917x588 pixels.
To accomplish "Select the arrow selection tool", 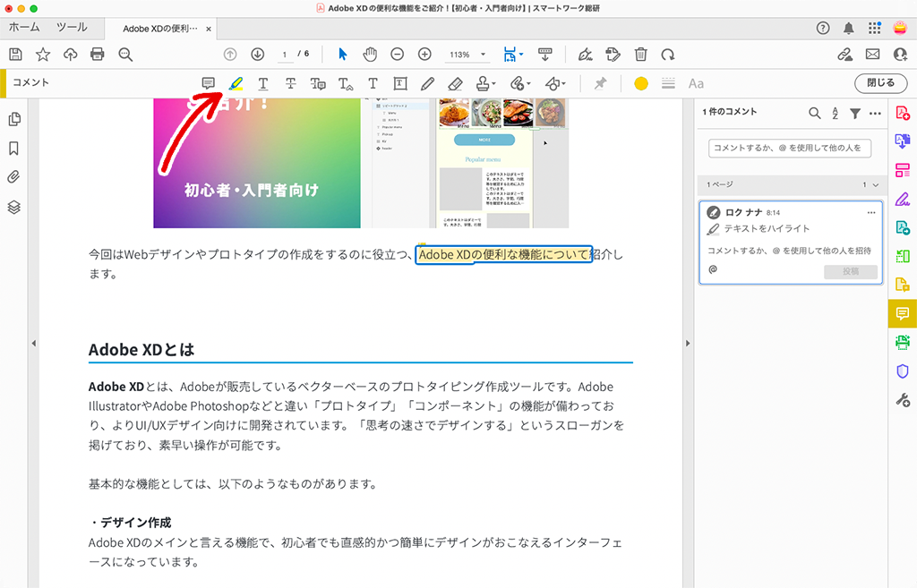I will coord(343,55).
